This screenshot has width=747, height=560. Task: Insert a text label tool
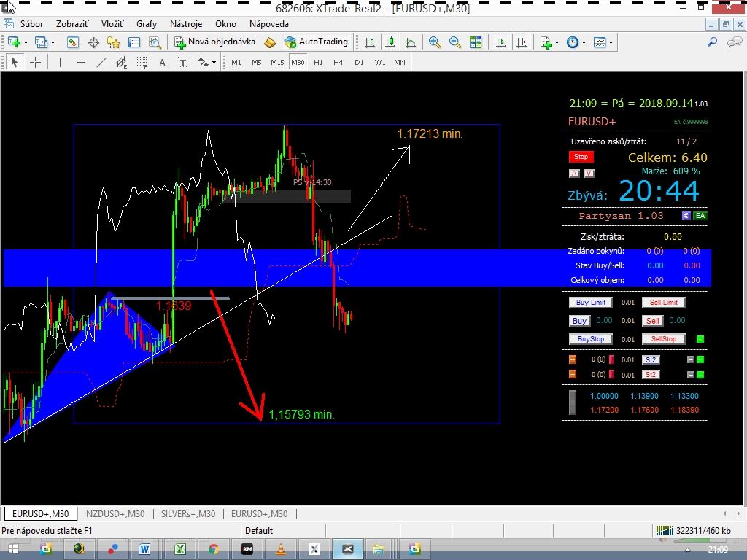(183, 62)
